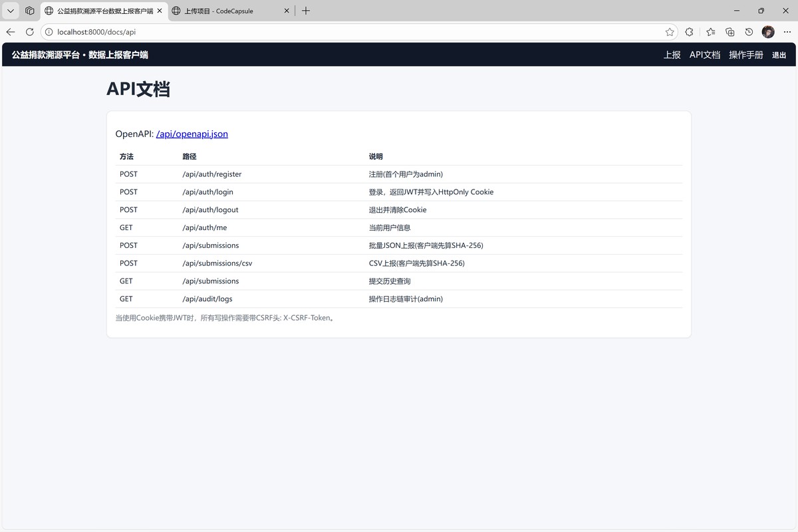The height and width of the screenshot is (532, 798).
Task: Open the favorites list icon
Action: (x=710, y=32)
